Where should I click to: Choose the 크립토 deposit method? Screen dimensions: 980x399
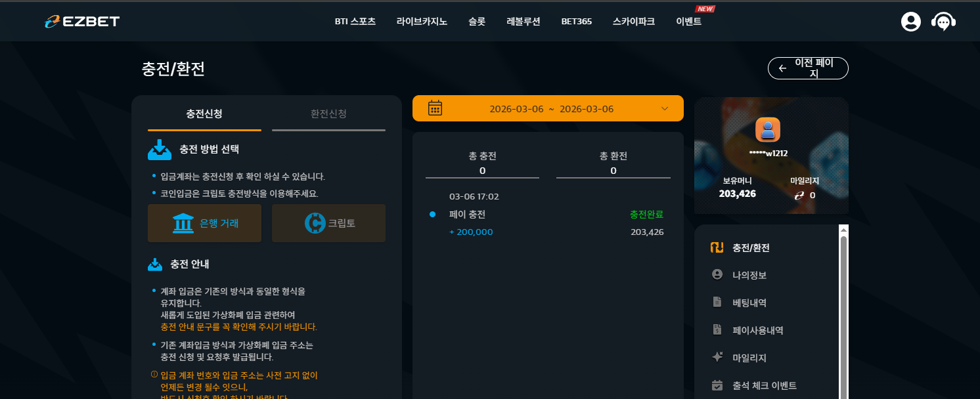click(328, 223)
